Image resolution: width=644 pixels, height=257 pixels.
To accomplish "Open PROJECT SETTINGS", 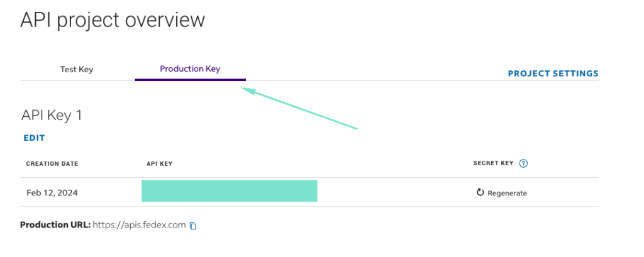I will click(x=553, y=74).
